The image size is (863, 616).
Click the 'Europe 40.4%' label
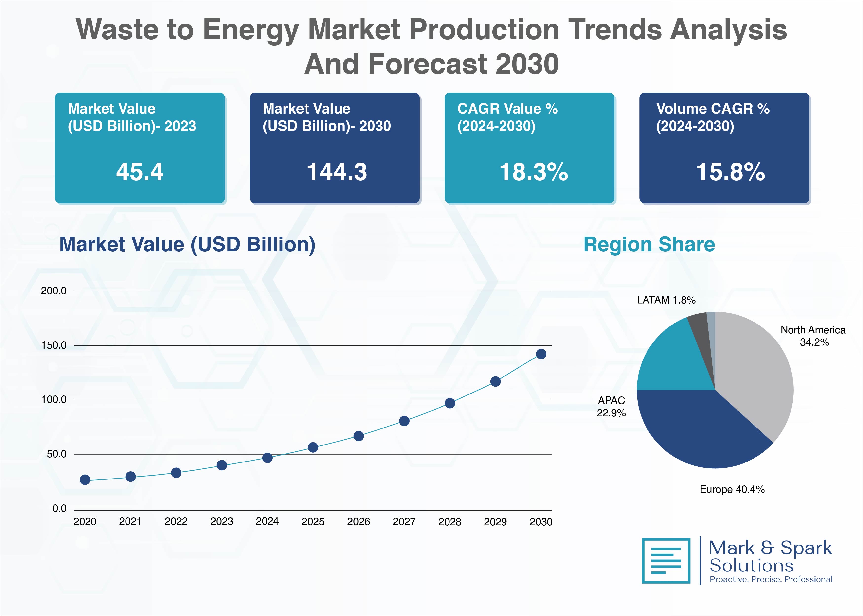732,489
